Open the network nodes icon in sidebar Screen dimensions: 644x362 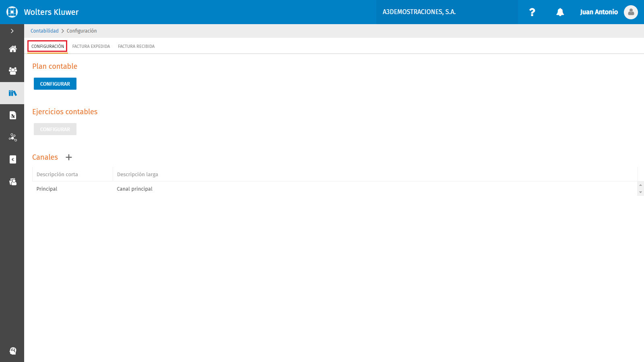tap(13, 138)
